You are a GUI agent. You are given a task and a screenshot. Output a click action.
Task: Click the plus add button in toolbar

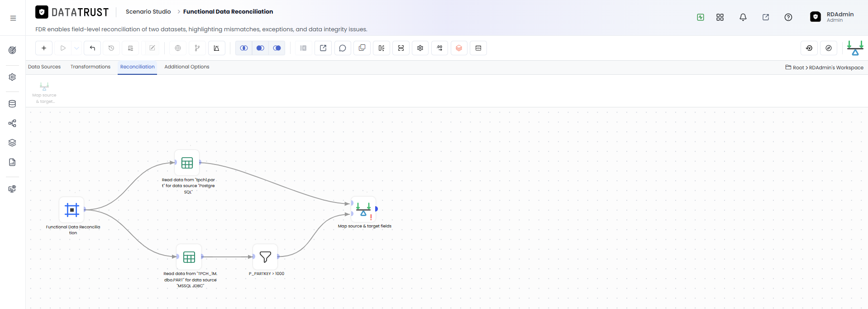(x=44, y=48)
